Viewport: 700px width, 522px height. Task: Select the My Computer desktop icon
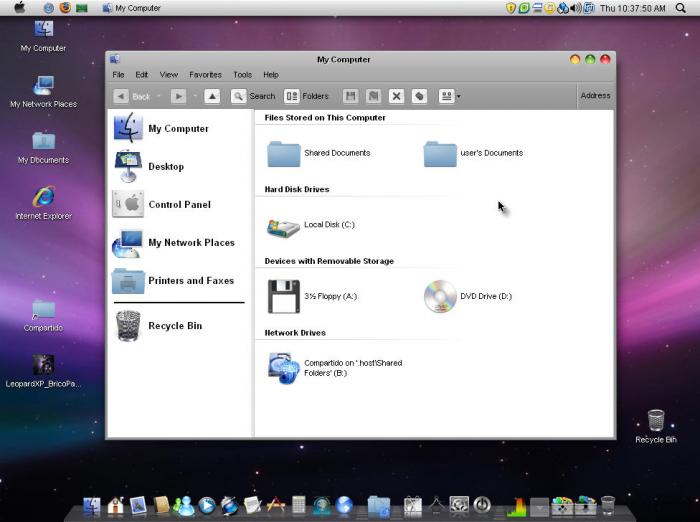pyautogui.click(x=43, y=36)
